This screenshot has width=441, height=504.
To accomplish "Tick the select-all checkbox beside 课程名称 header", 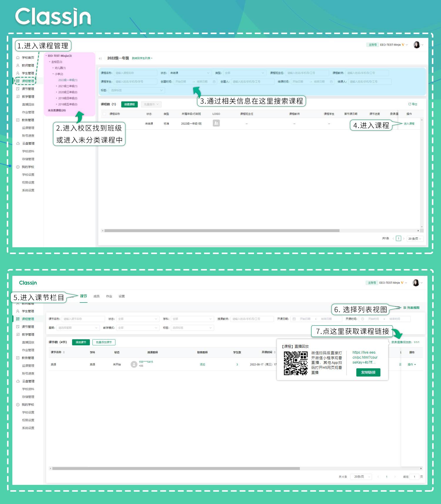I will (x=104, y=114).
